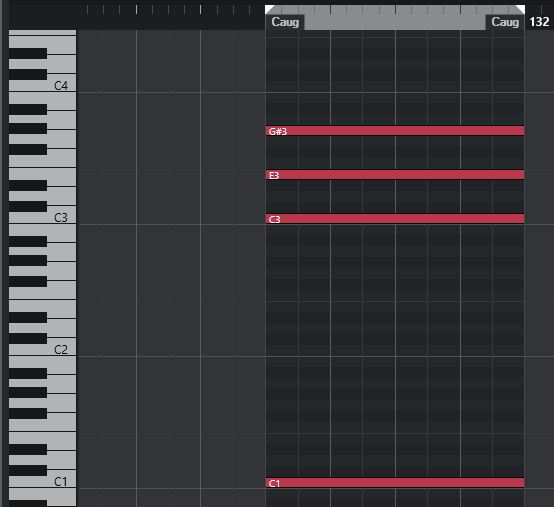Select the C3 note bar
This screenshot has height=507, width=554.
click(x=395, y=219)
